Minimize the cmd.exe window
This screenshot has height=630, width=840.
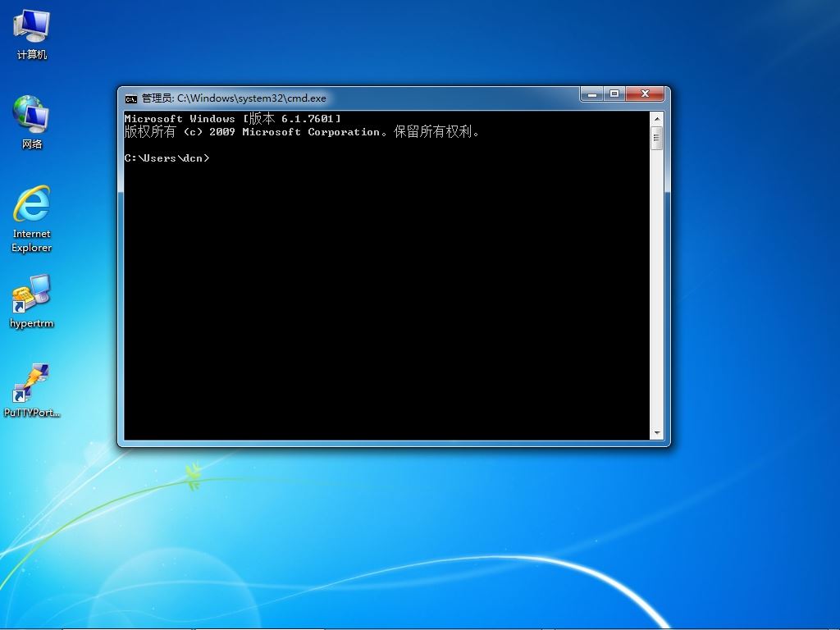(592, 94)
